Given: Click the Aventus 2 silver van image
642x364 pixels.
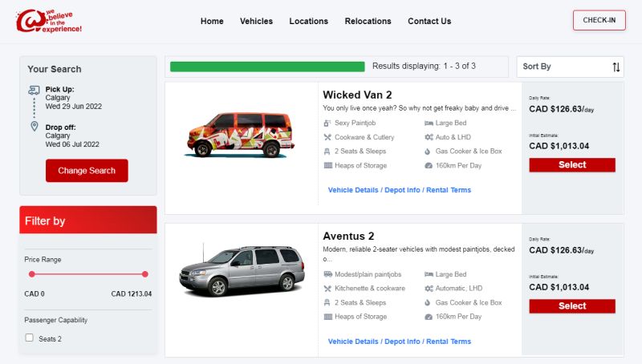Looking at the screenshot, I should point(242,270).
